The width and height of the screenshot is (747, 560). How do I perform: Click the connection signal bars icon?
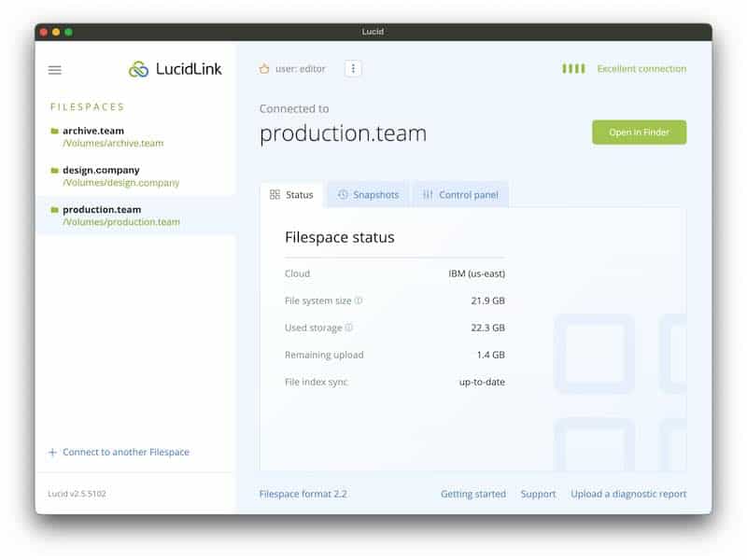coord(573,69)
